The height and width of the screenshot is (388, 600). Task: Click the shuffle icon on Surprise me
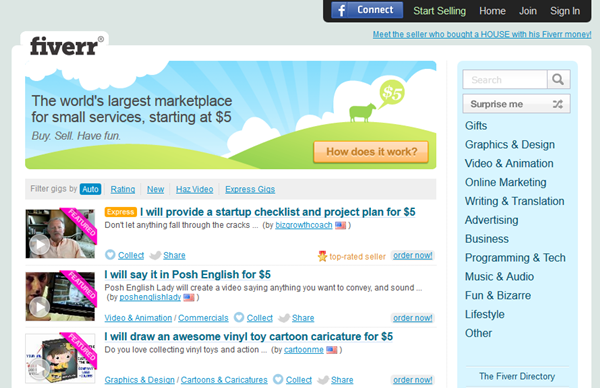click(x=558, y=104)
